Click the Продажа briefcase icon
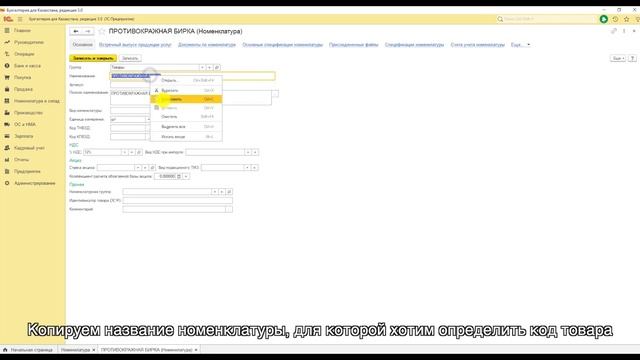 point(7,89)
